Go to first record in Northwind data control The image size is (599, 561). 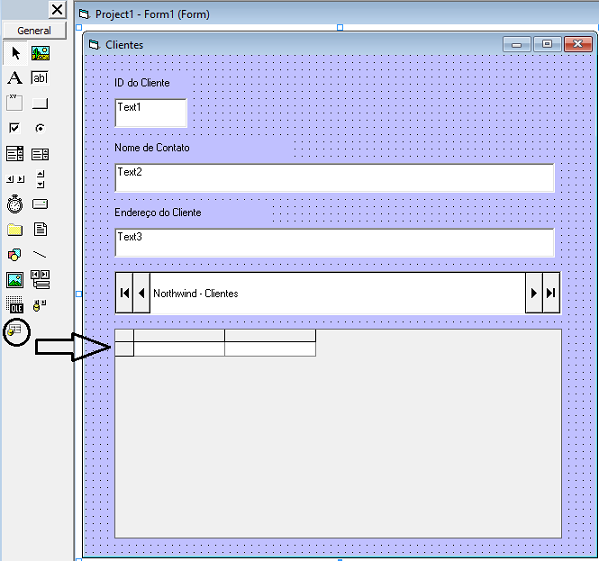coord(124,293)
